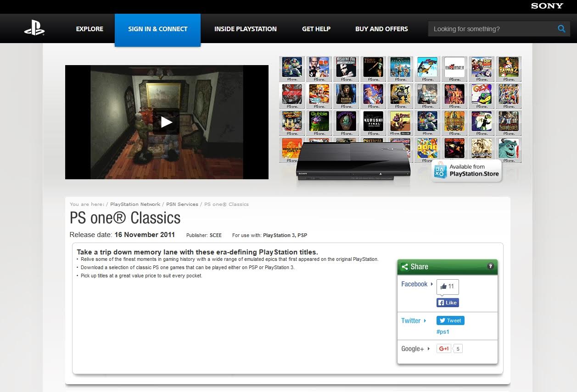This screenshot has width=577, height=392.
Task: Select the Kurushi Final game icon
Action: pyautogui.click(x=373, y=122)
